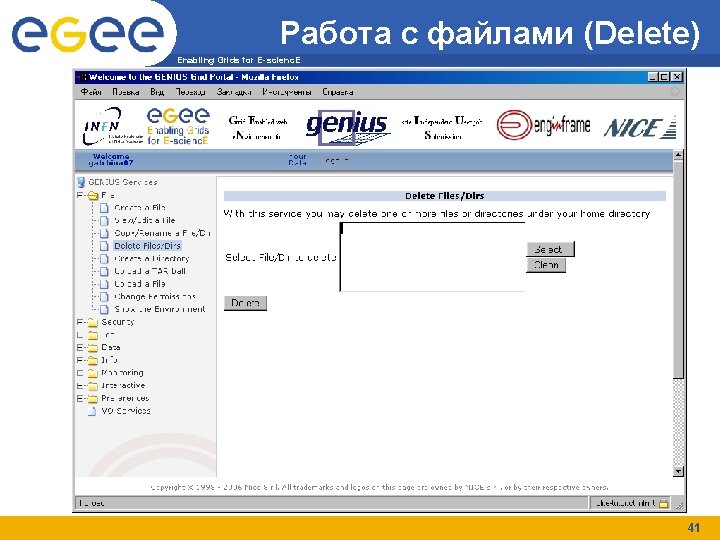
Task: Click page icon beside View/Edit a File
Action: click(x=104, y=221)
